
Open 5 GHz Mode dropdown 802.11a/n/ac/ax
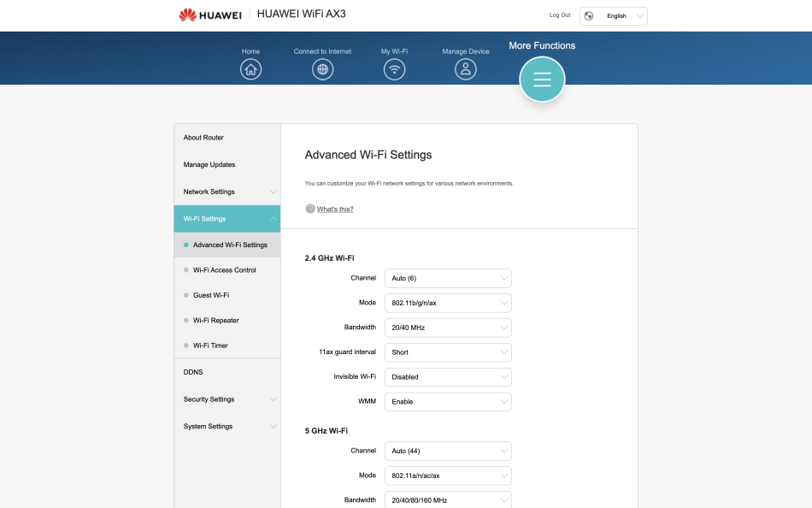tap(448, 476)
